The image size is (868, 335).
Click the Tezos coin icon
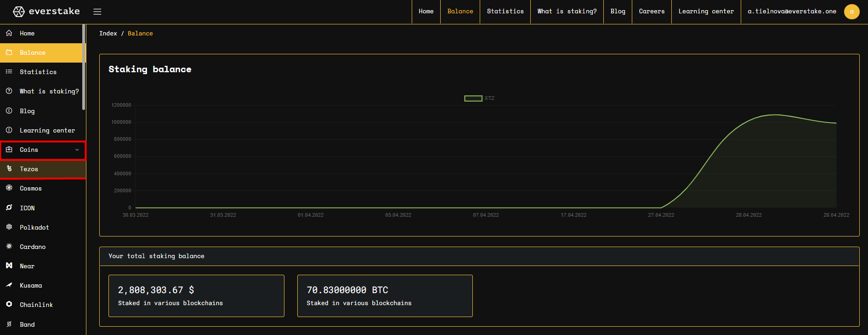9,169
